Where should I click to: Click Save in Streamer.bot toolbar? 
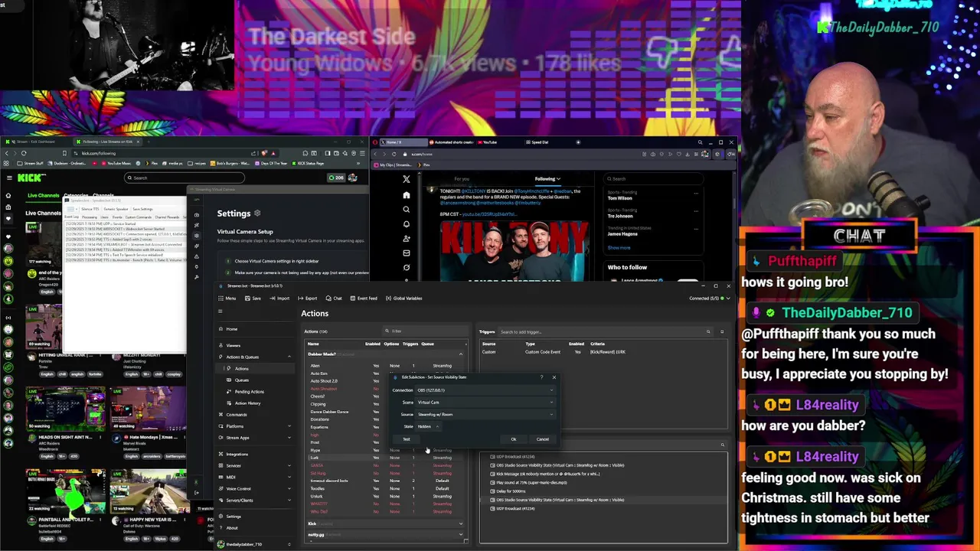point(253,298)
